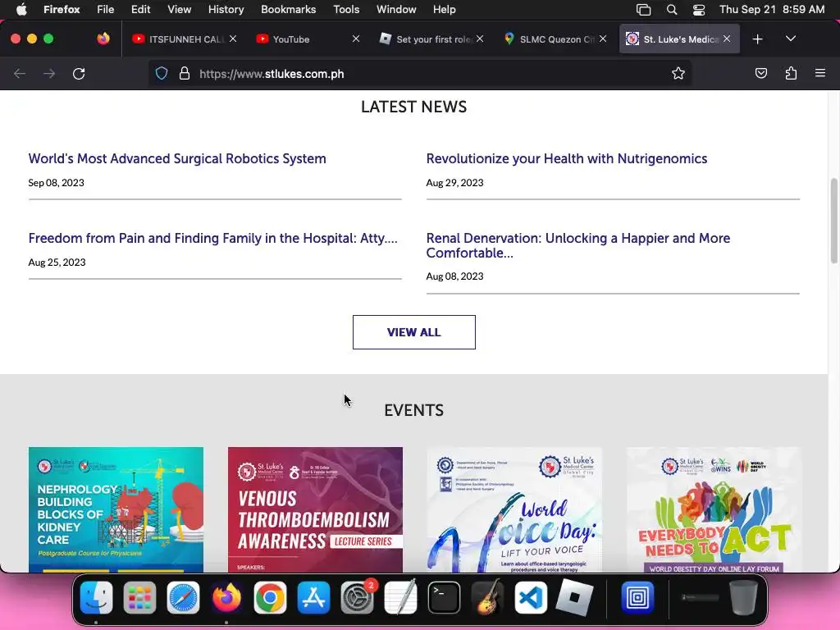Open the World Voice Day event thumbnail
Image resolution: width=840 pixels, height=630 pixels.
(x=514, y=509)
